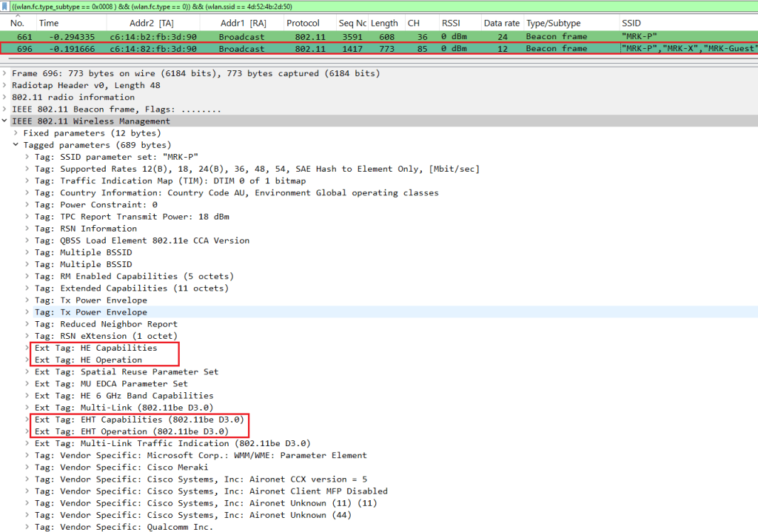This screenshot has width=758, height=532.
Task: Expand the Frame 696 tree node
Action: click(x=5, y=73)
